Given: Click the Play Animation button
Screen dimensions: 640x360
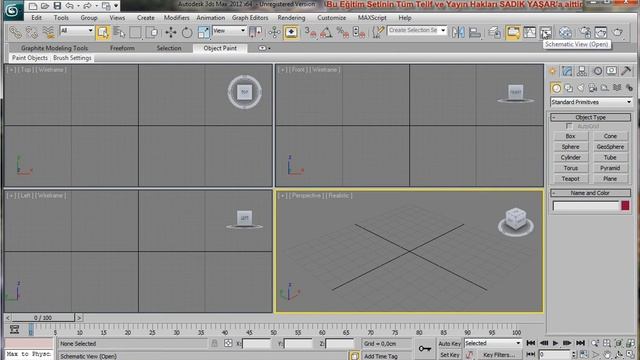Looking at the screenshot, I should 556,343.
